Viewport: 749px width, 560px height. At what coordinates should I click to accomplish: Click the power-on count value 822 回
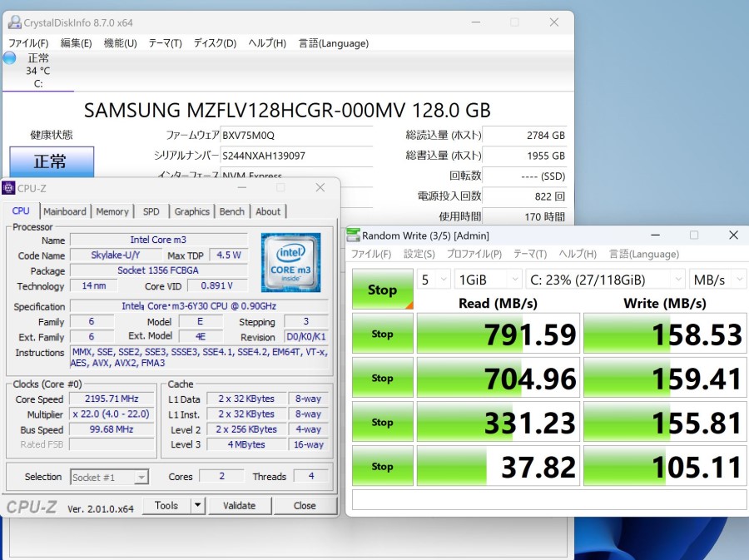[524, 196]
